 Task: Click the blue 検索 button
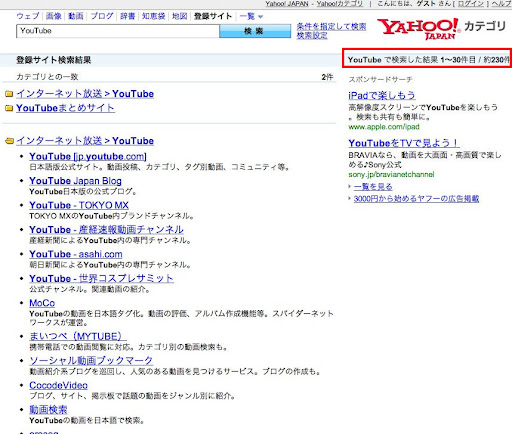(255, 31)
